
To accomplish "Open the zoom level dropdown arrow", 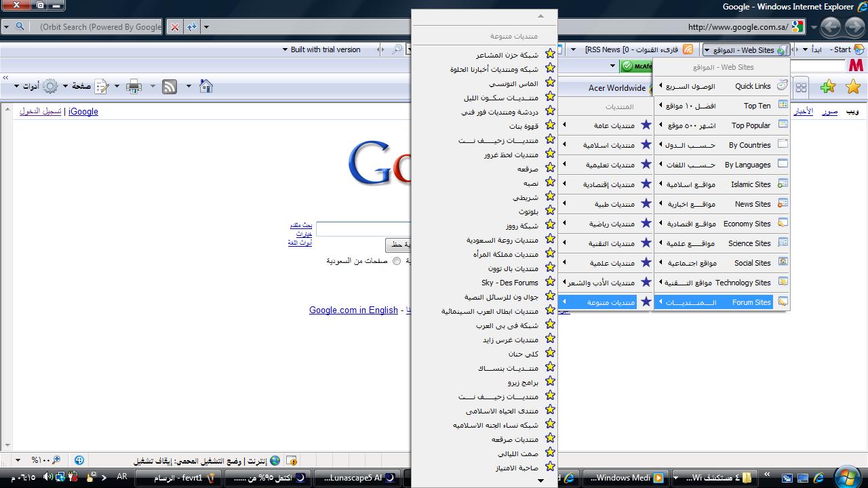I will [18, 460].
